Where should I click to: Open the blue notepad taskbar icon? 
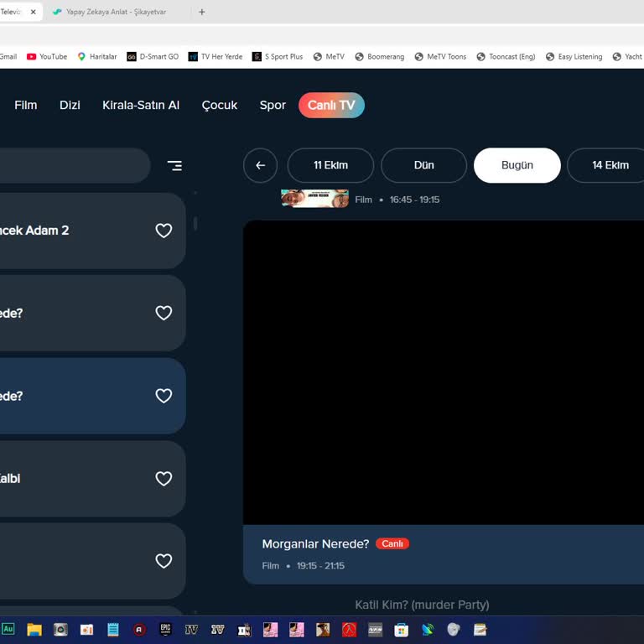coord(113,629)
